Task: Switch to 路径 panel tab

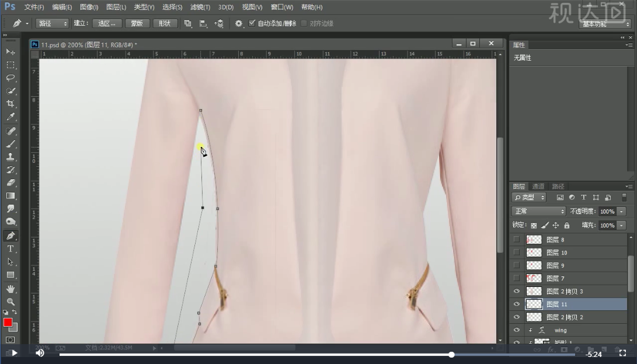Action: (558, 186)
